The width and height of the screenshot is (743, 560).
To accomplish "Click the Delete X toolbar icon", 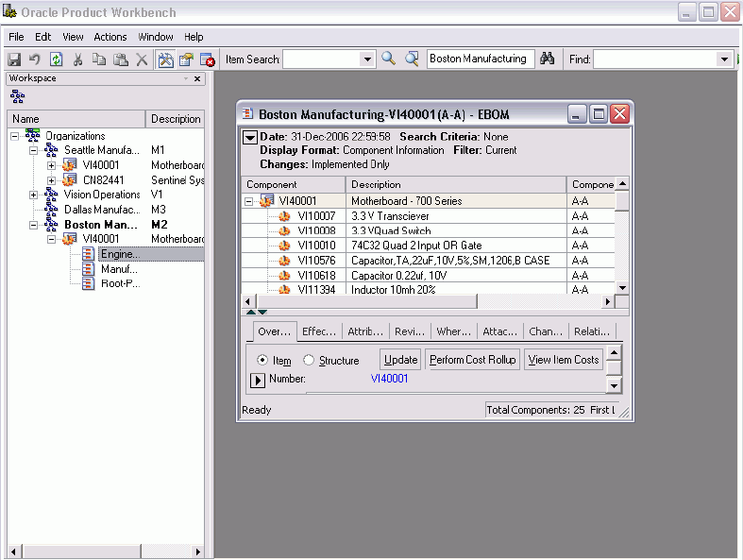I will (x=142, y=59).
